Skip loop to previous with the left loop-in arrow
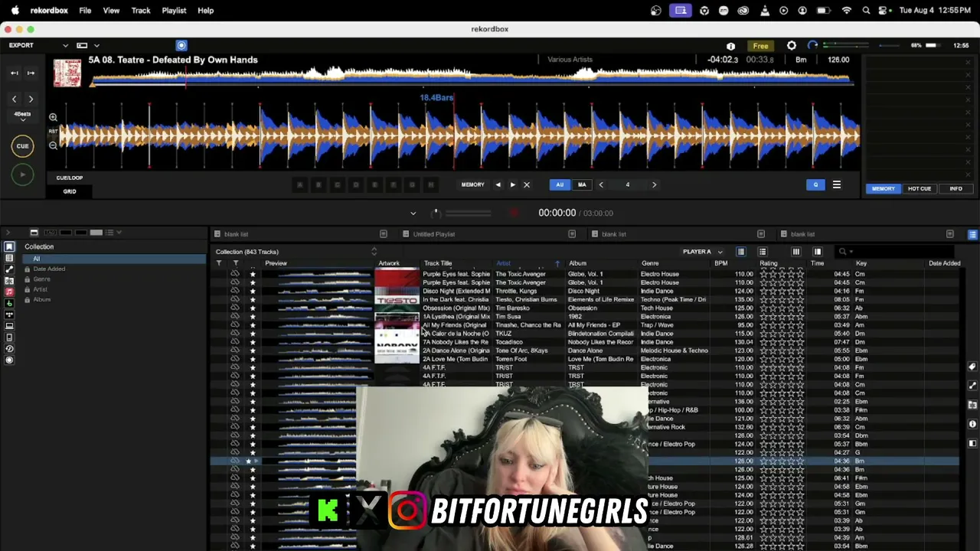 (x=14, y=73)
